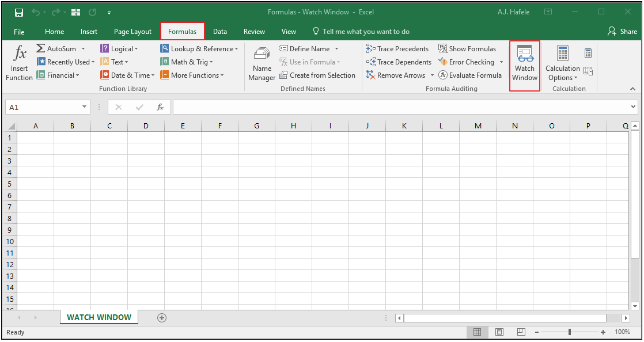Expand Remove Arrows dropdown arrow
Screen dimensions: 644x342
coord(432,75)
